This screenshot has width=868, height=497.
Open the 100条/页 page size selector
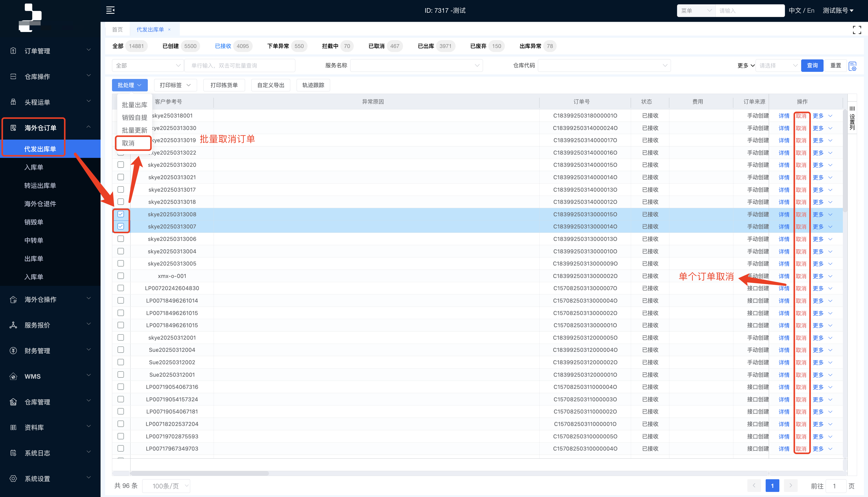(166, 486)
